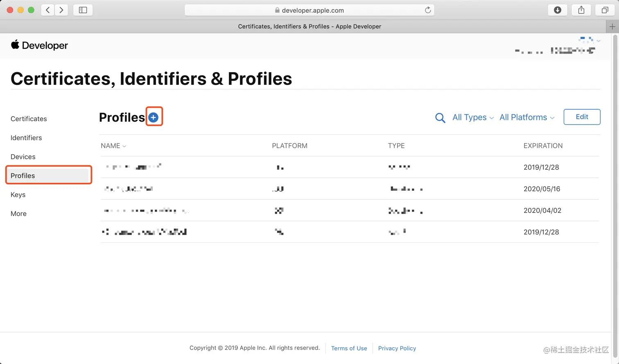
Task: Open profile search magnifier
Action: pos(440,118)
